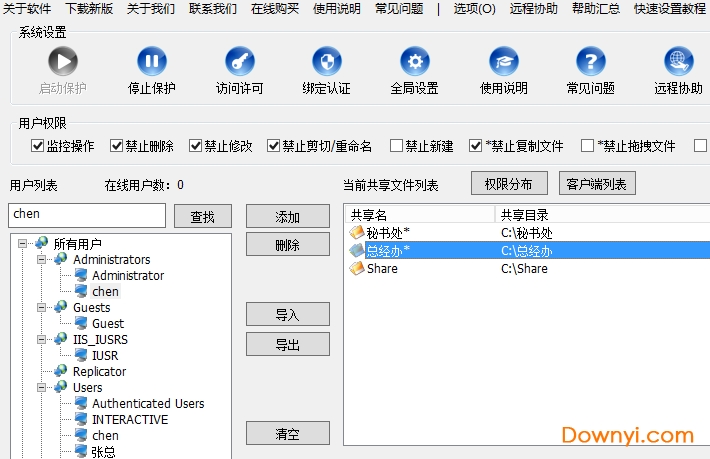The height and width of the screenshot is (459, 710).
Task: Click the Guests group icon
Action: tap(60, 307)
